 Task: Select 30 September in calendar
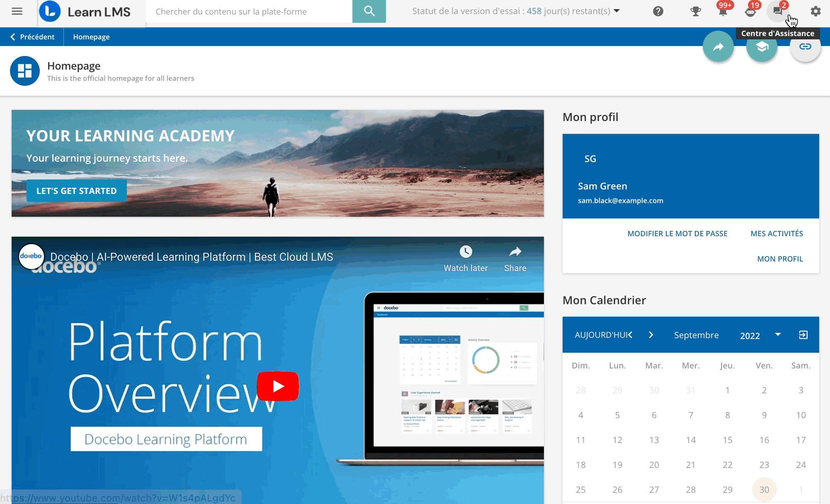coord(764,489)
